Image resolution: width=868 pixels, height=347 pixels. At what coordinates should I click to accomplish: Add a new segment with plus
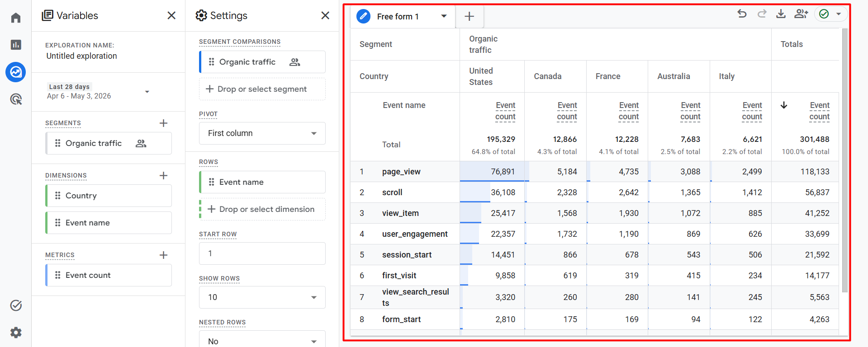[x=164, y=123]
